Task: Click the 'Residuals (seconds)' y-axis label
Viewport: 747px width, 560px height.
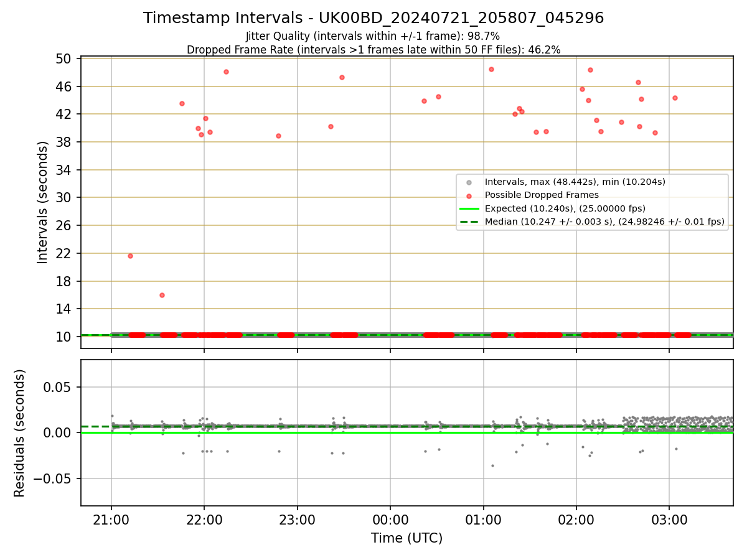Action: [20, 433]
